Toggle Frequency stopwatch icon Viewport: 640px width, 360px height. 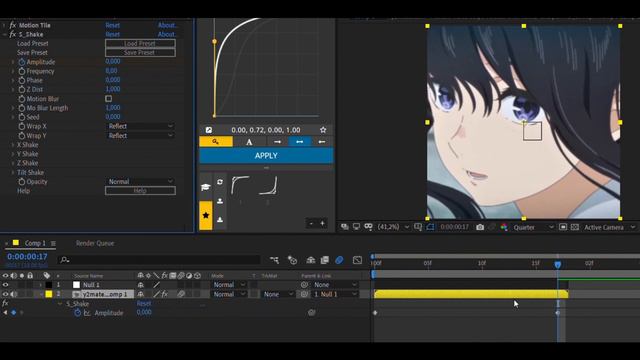22,71
